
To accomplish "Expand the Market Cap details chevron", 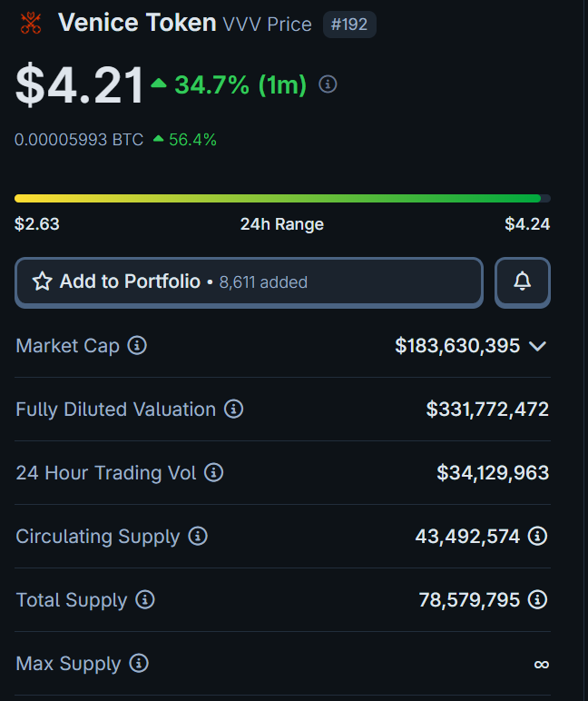I will point(537,346).
